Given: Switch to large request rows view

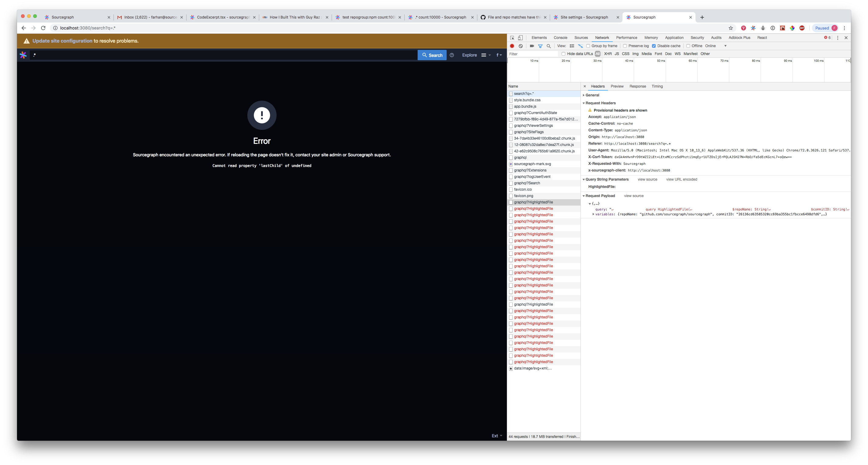Looking at the screenshot, I should (x=572, y=46).
